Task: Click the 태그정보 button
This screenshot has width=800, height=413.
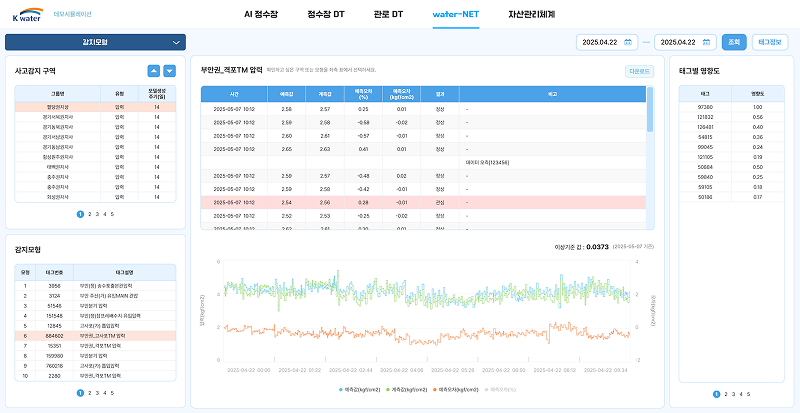Action: (770, 42)
